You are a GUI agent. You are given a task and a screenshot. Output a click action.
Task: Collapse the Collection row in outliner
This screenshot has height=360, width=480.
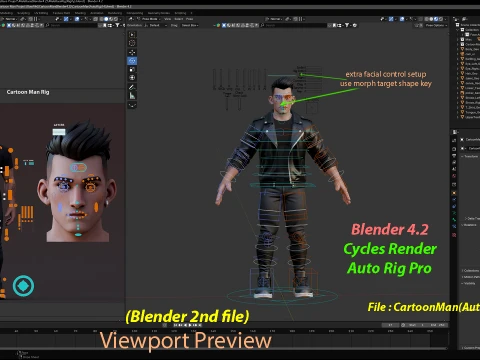(457, 30)
